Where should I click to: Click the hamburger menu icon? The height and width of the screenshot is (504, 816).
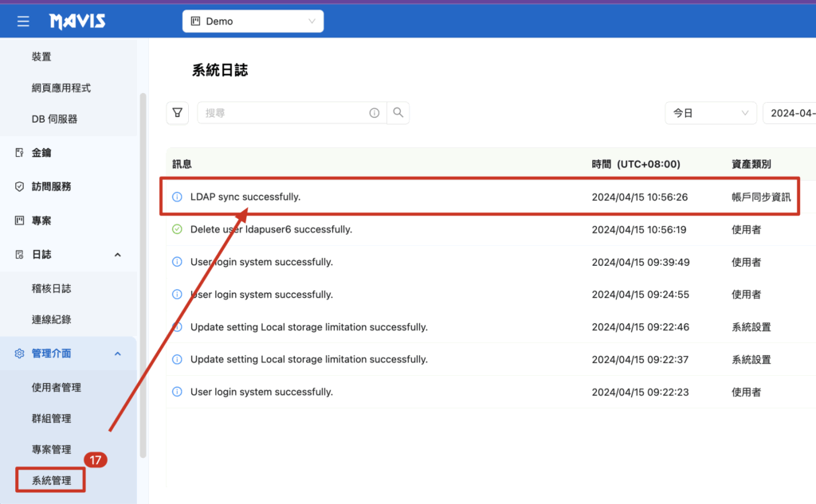click(23, 21)
